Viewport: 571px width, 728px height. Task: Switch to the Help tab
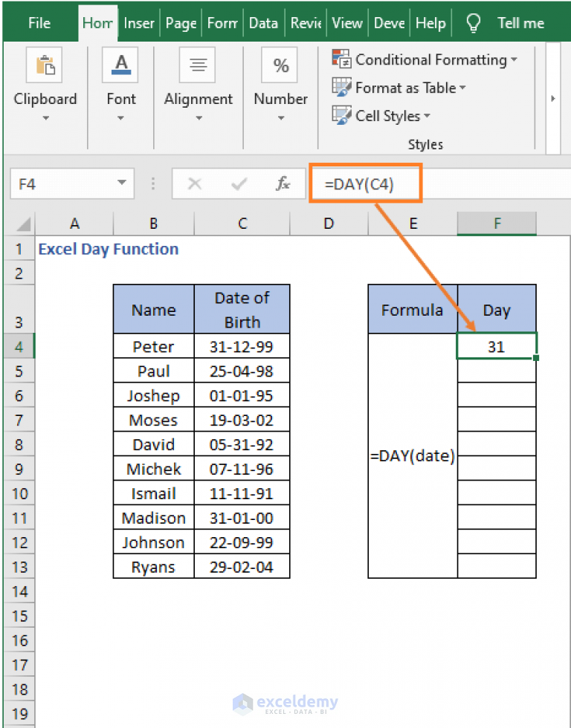pos(430,23)
